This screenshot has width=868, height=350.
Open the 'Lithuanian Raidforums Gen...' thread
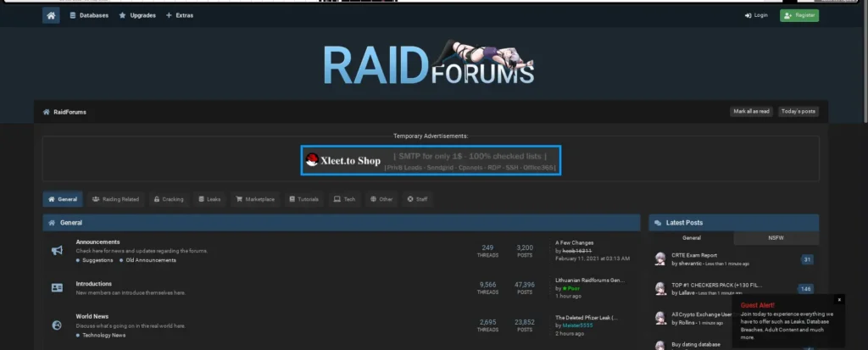[590, 281]
